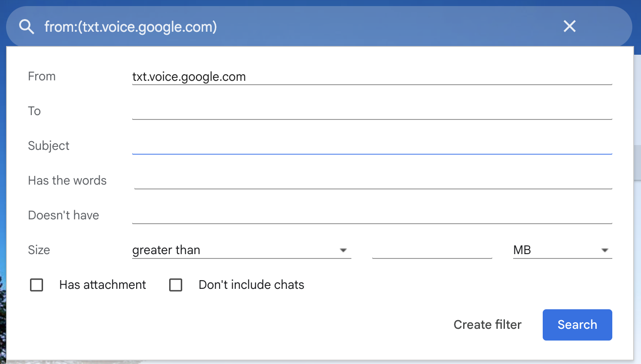Click the Size label
This screenshot has height=364, width=641.
[39, 250]
